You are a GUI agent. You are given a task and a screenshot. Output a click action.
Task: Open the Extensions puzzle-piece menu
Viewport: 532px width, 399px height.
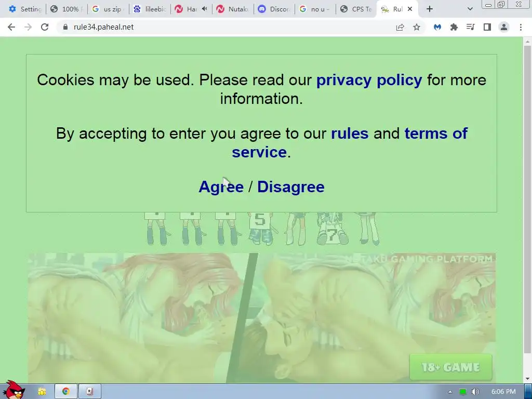pos(454,27)
